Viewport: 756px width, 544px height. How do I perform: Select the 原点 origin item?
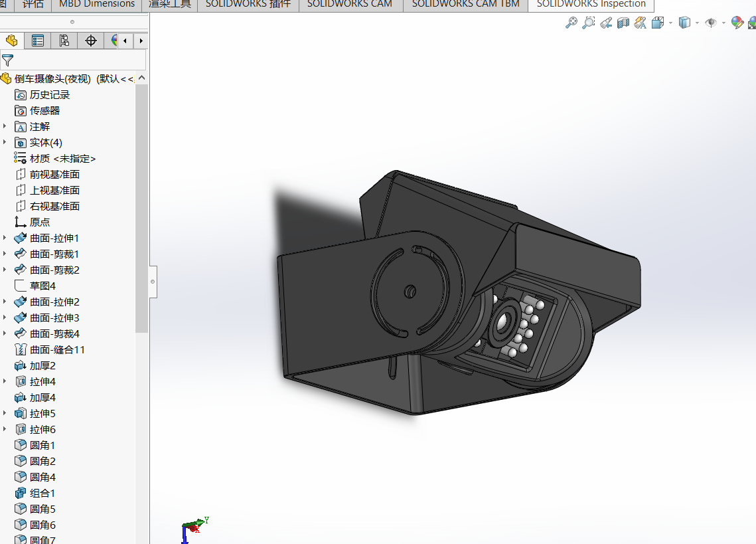pyautogui.click(x=40, y=222)
